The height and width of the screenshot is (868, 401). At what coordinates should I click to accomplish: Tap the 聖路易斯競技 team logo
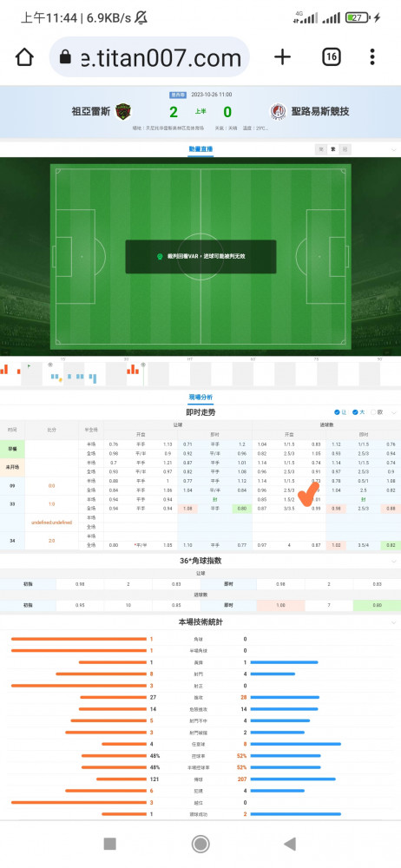coord(278,112)
